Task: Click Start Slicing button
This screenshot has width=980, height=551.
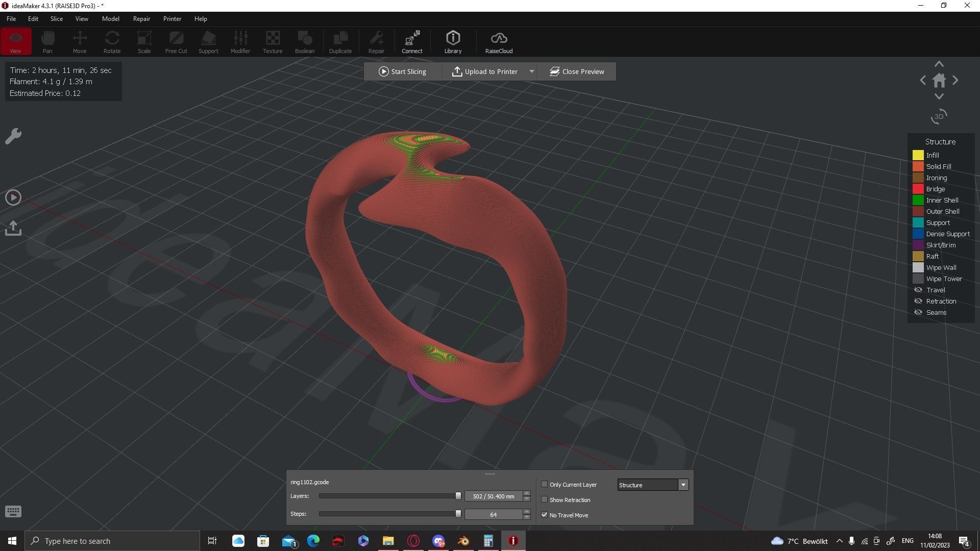Action: pos(403,71)
